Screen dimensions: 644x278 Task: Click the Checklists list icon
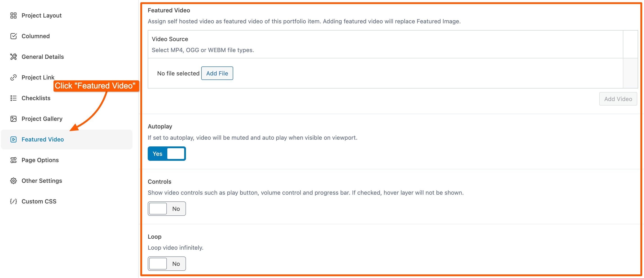click(13, 98)
